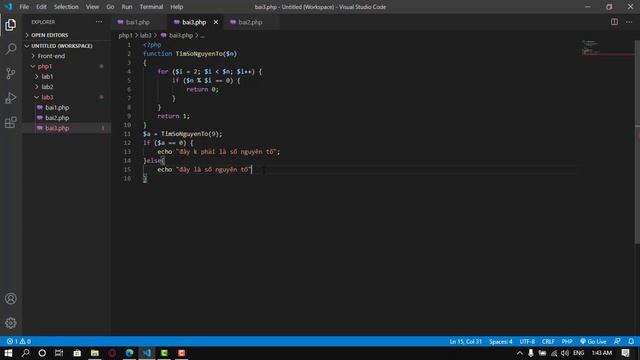Image resolution: width=640 pixels, height=360 pixels.
Task: Click line 11 with TimSoNguyenTo(9)
Action: coord(183,134)
